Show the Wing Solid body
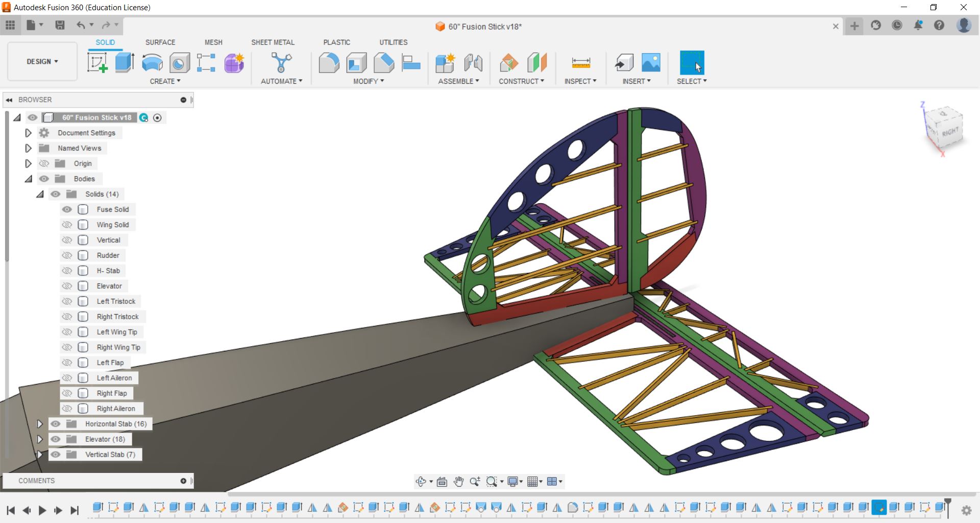The width and height of the screenshot is (980, 523). coord(67,225)
